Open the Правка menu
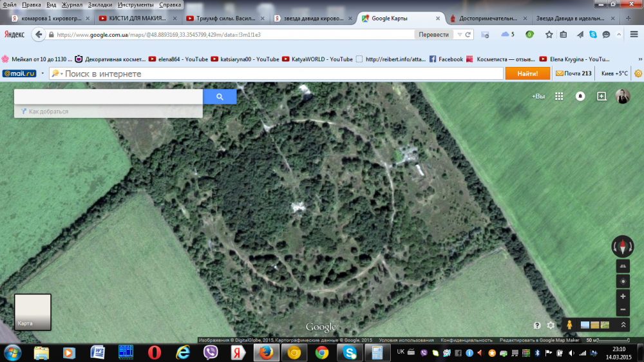Viewport: 644px width, 362px height. [x=31, y=5]
